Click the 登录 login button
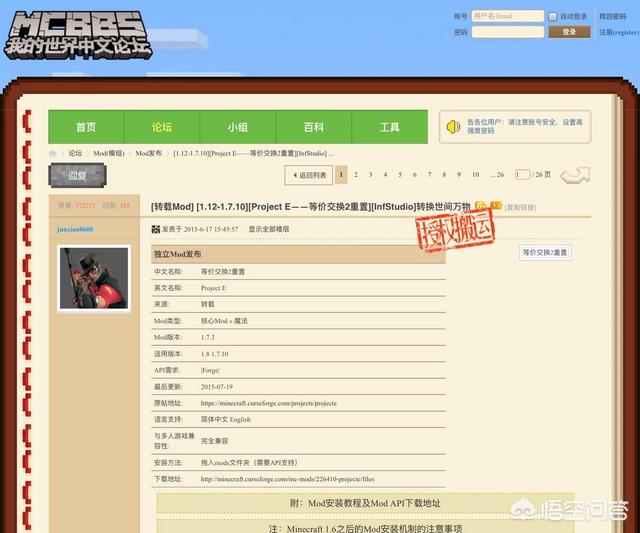The height and width of the screenshot is (533, 640). click(x=569, y=32)
